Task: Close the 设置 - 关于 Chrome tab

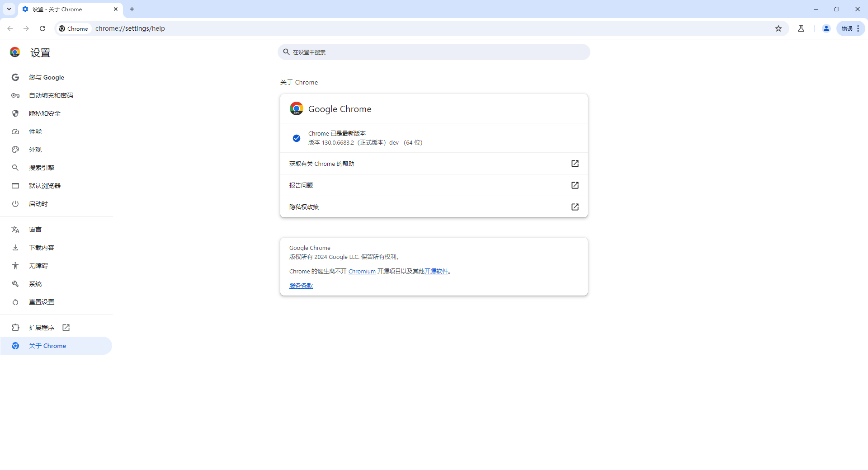Action: point(116,9)
